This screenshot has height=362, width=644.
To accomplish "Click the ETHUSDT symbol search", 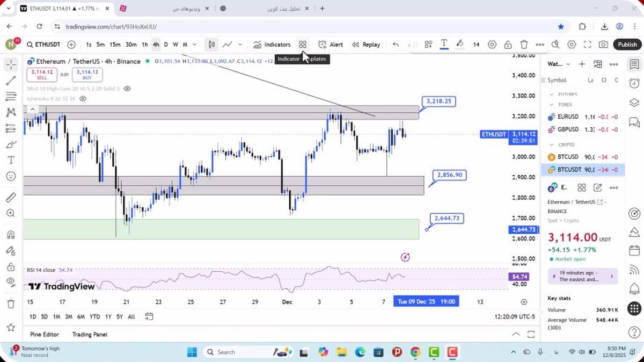I will [43, 45].
